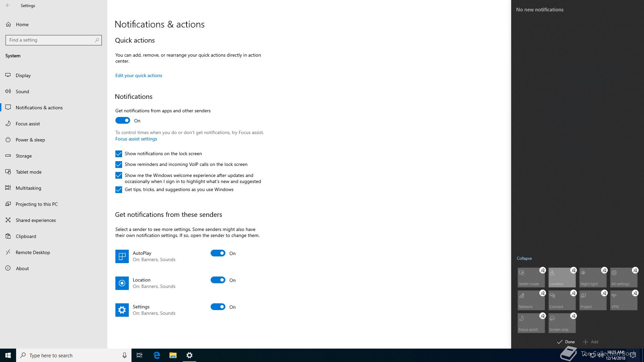
Task: Unpin the Focus assist quick action
Action: 542,316
